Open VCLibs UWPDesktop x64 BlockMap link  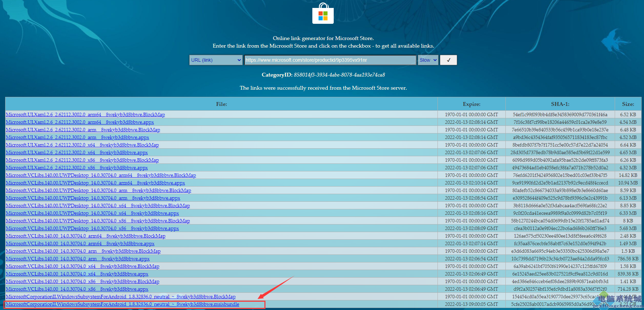(x=98, y=206)
